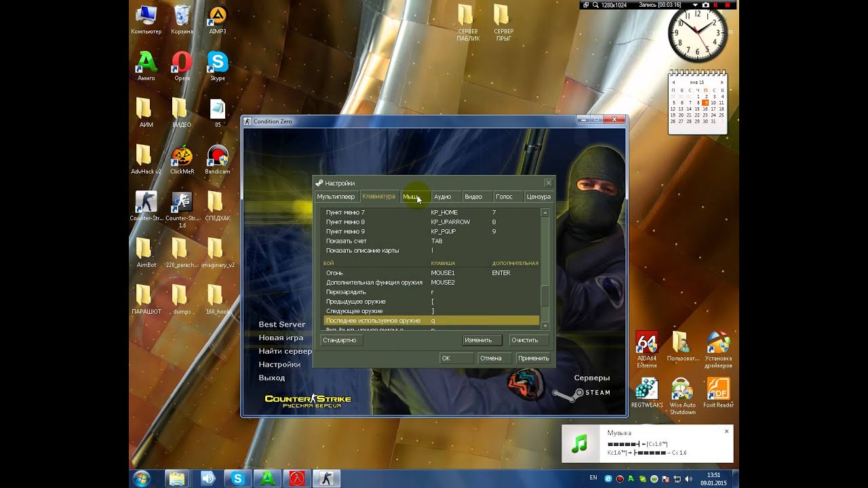Click Найти сервер in game menu
Image resolution: width=868 pixels, height=488 pixels.
click(x=285, y=351)
